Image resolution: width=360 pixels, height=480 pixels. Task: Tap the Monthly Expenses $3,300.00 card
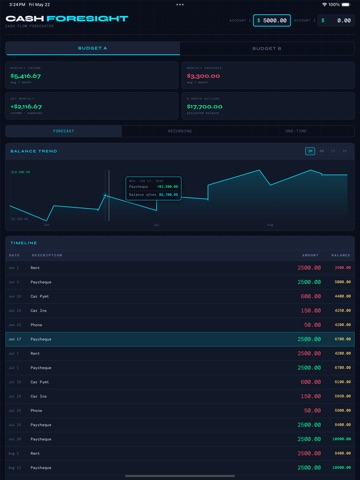pos(268,75)
